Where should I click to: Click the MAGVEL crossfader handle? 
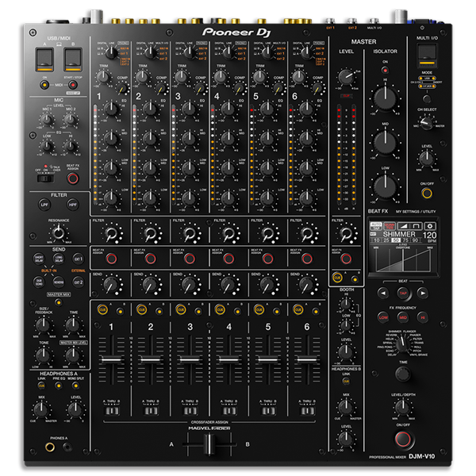209,443
